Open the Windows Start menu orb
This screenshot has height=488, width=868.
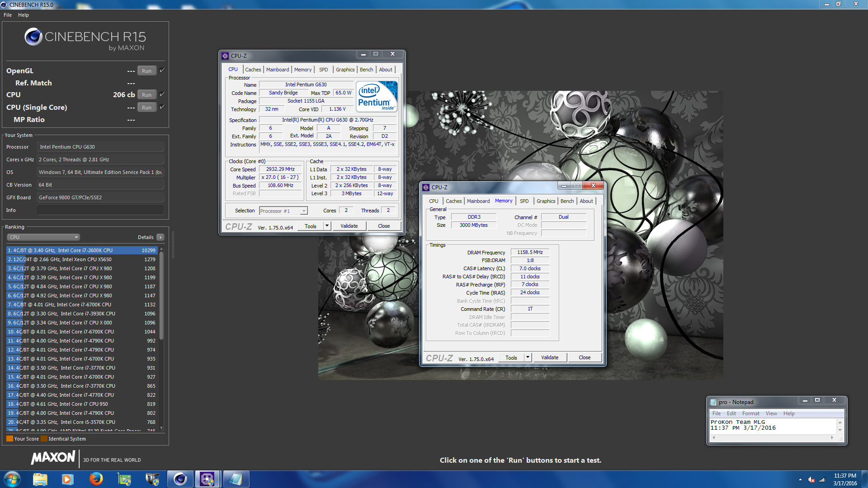point(12,479)
